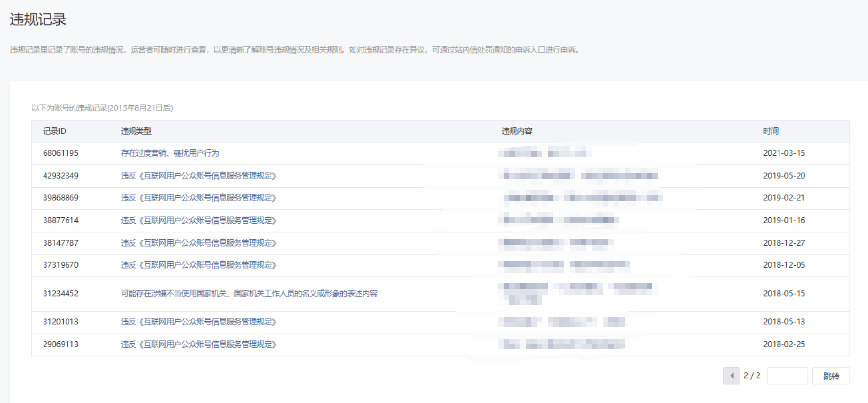Click the 时间 column header
The image size is (868, 403).
tap(771, 131)
